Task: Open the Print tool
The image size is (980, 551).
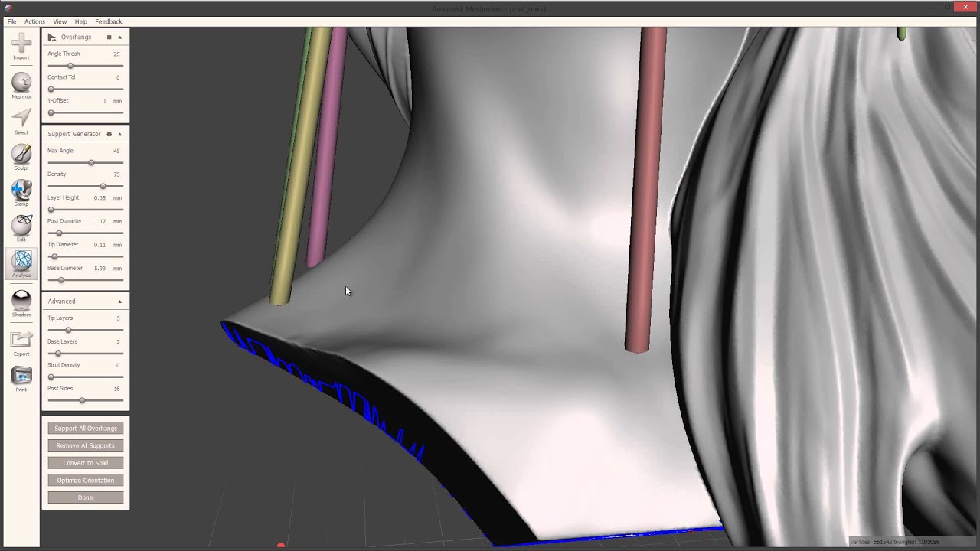Action: coord(21,379)
